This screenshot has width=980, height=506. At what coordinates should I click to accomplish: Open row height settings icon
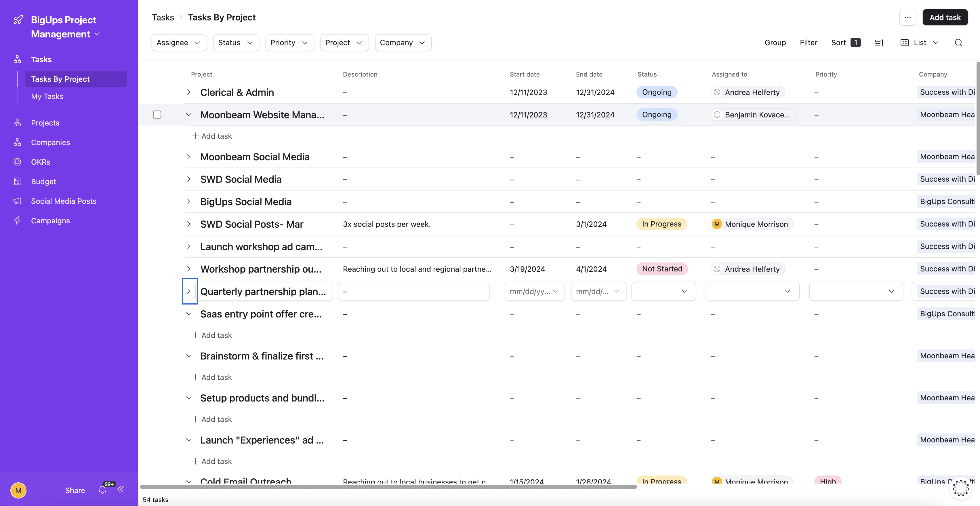click(879, 43)
